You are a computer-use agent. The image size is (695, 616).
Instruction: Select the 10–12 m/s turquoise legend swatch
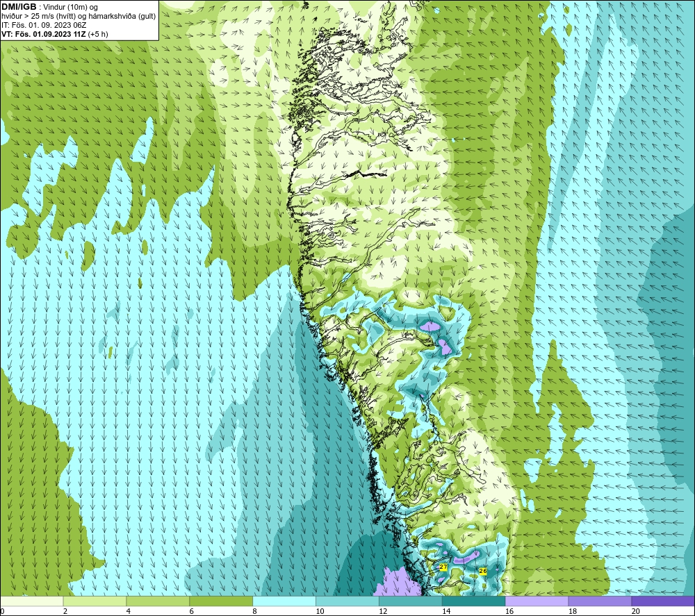coord(347,601)
